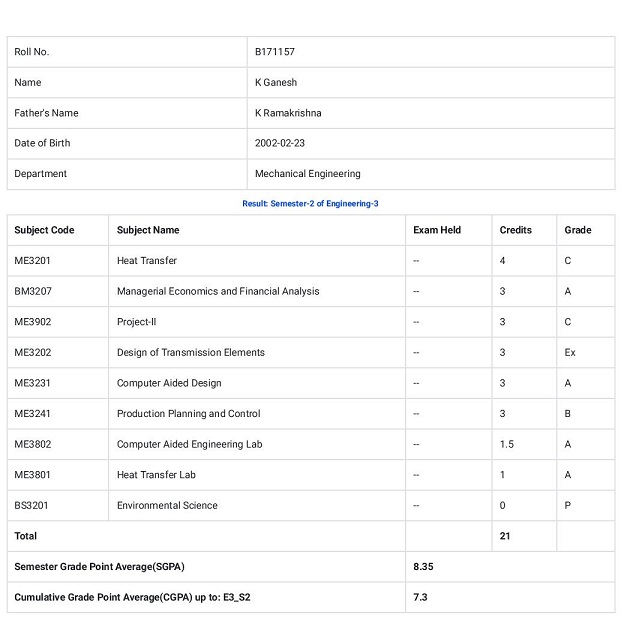Click the Cumulative Grade Point Average label
This screenshot has width=621, height=624.
(x=132, y=598)
